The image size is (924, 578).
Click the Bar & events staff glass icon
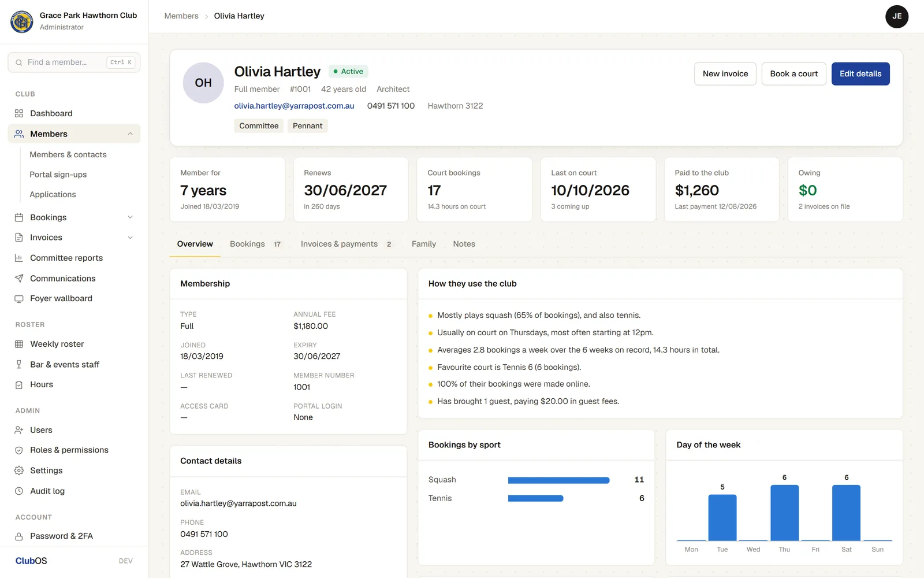point(19,365)
